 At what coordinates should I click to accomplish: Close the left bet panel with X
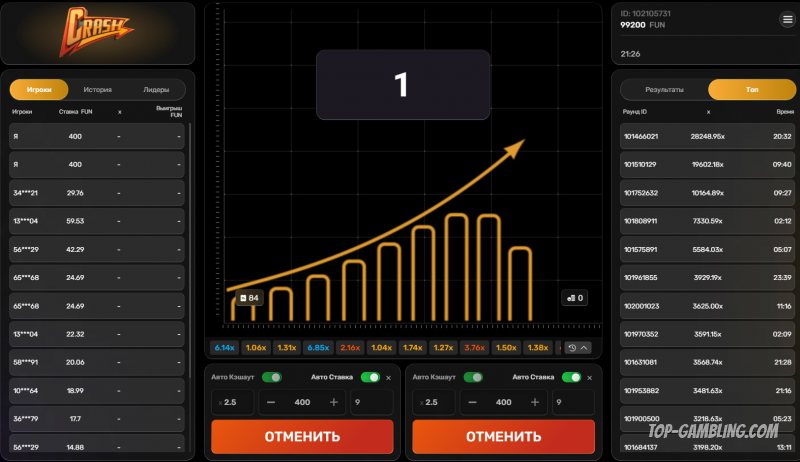[x=389, y=377]
